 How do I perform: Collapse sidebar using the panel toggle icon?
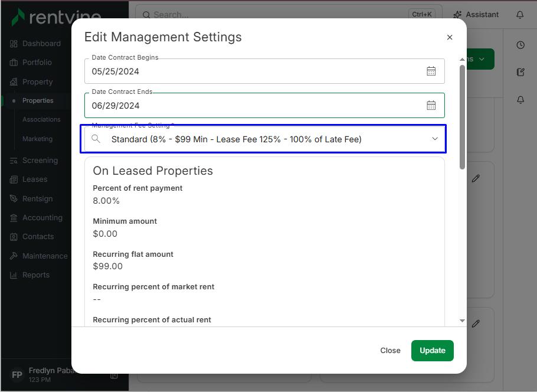[114, 375]
